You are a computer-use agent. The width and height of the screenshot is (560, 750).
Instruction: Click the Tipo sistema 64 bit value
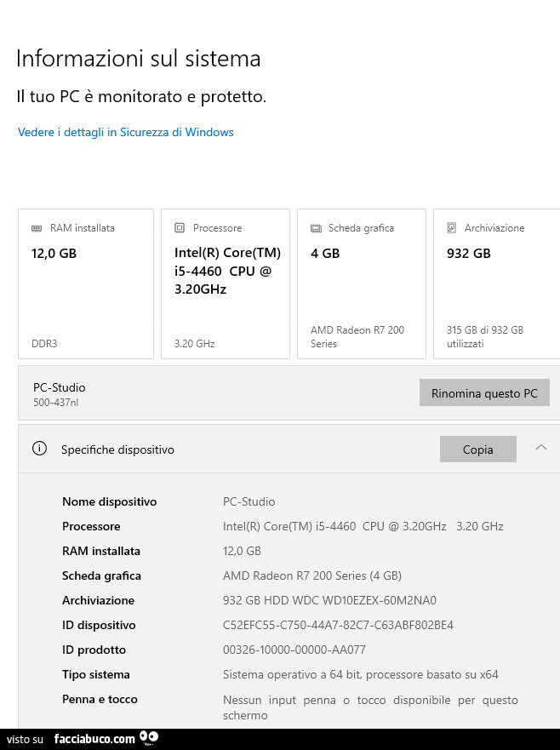click(360, 674)
